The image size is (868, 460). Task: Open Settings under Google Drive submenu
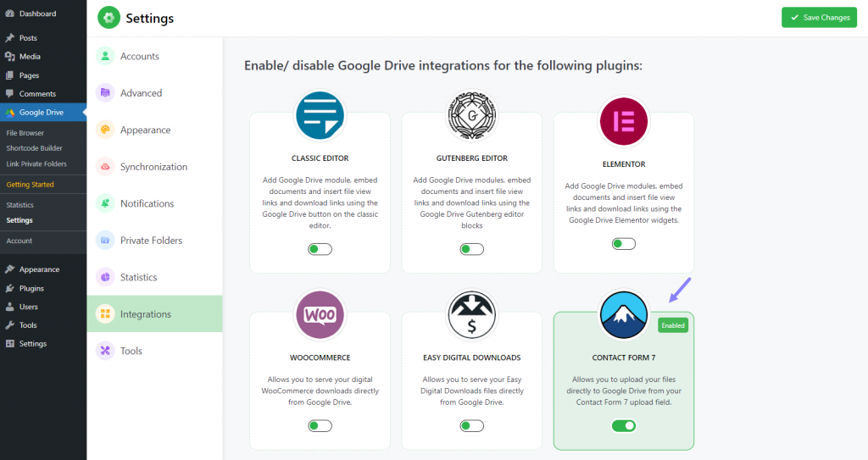click(x=19, y=220)
